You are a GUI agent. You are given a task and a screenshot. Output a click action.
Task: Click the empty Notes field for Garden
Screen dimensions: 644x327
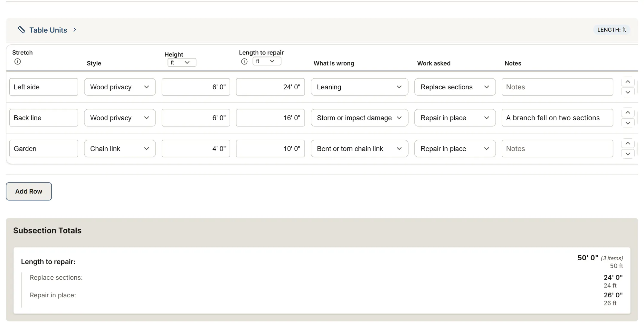[557, 149]
